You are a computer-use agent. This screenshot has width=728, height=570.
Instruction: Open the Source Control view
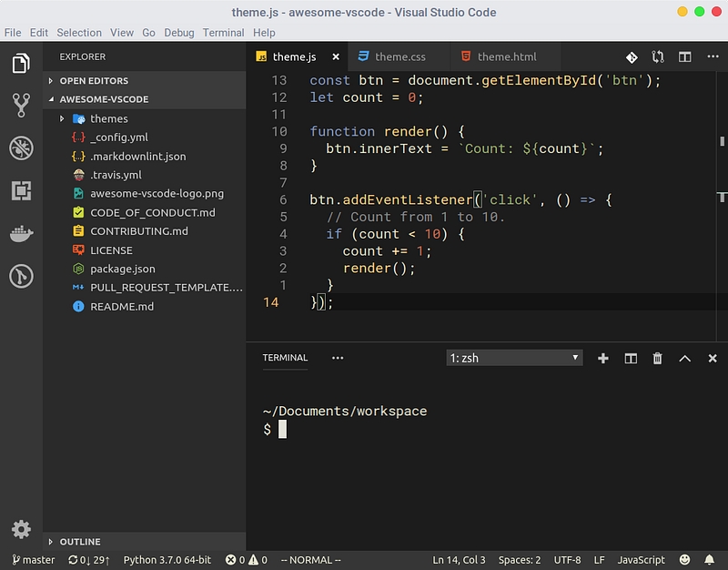21,106
